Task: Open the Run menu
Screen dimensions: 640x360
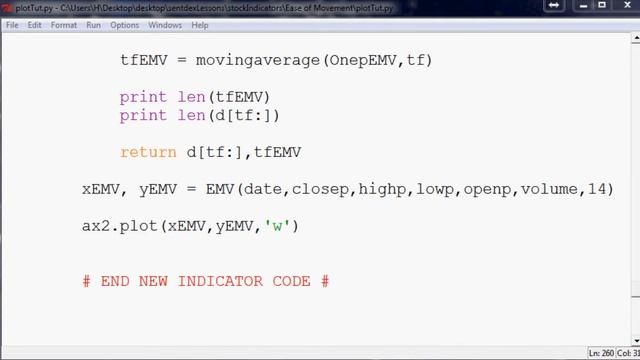Action: pyautogui.click(x=93, y=25)
